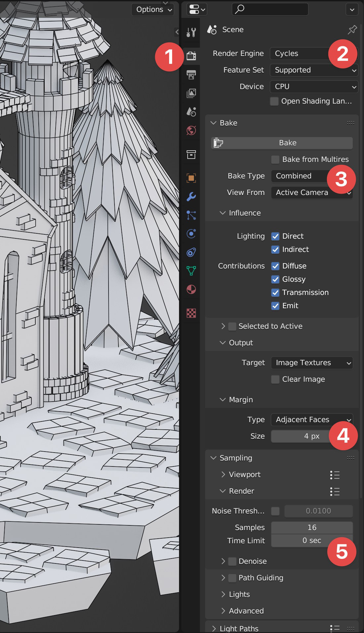Enable the Denoise checkbox
The image size is (364, 633).
coord(232,561)
